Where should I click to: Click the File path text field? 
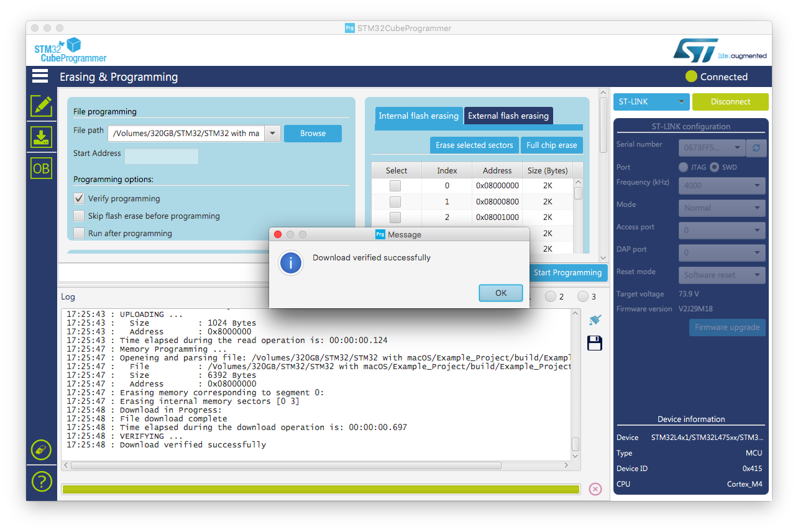click(x=186, y=134)
